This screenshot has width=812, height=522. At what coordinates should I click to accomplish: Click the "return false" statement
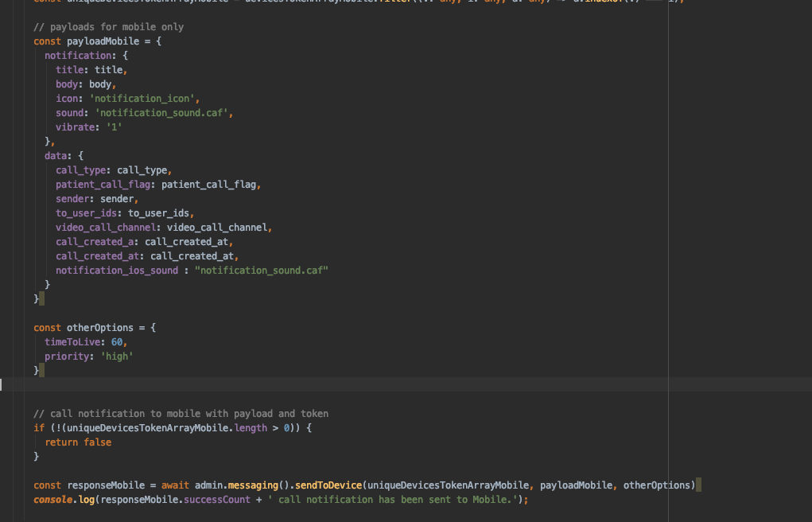[x=78, y=442]
